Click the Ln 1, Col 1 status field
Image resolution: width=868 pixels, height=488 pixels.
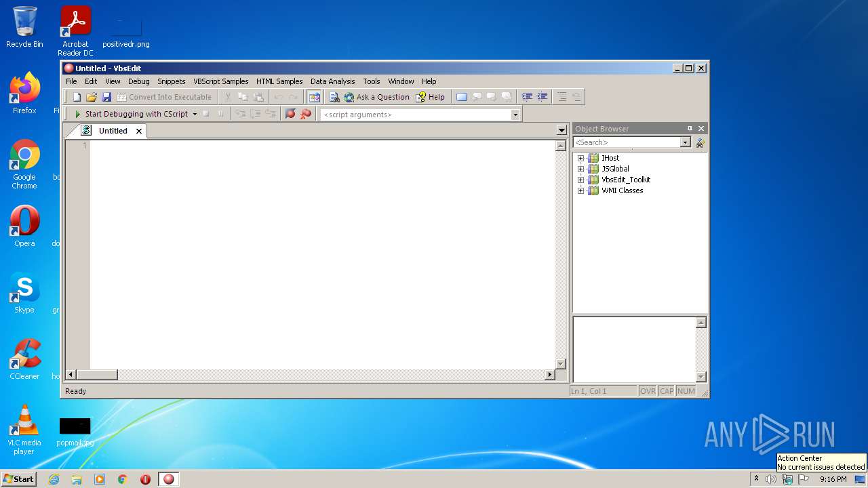[x=603, y=391]
